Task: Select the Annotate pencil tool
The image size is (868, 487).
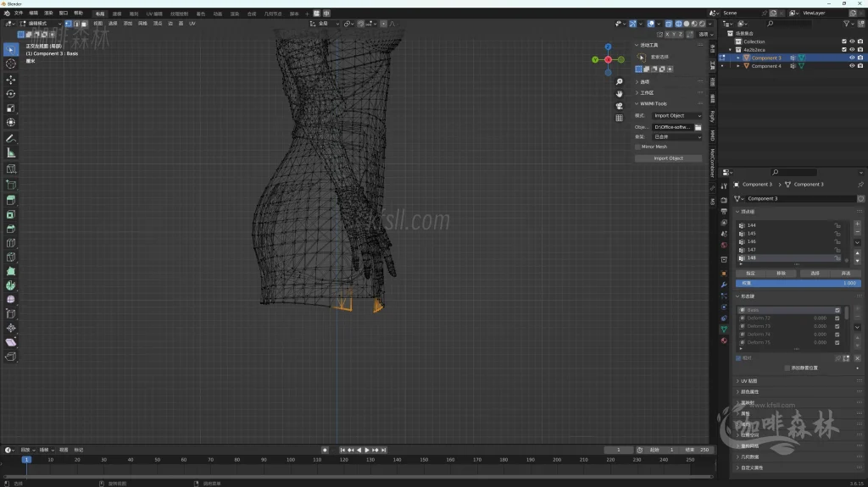Action: point(10,138)
